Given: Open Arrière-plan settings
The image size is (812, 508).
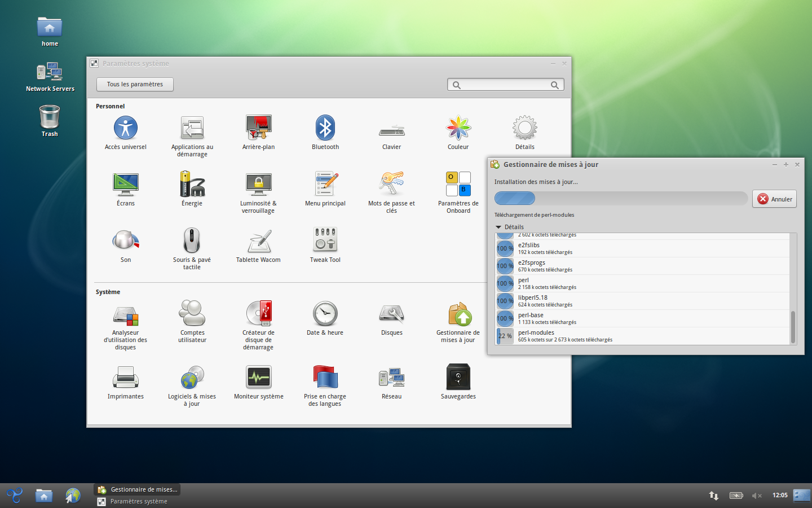Looking at the screenshot, I should point(258,133).
